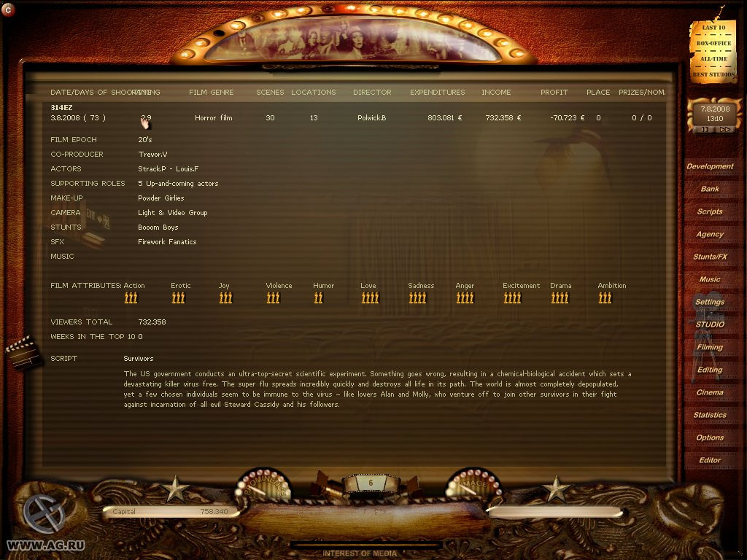This screenshot has width=747, height=560.
Task: Click the Image gauge
Action: [473, 484]
